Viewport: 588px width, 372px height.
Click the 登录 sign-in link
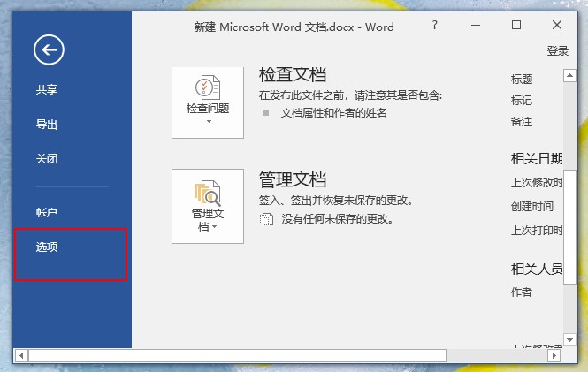coord(558,51)
